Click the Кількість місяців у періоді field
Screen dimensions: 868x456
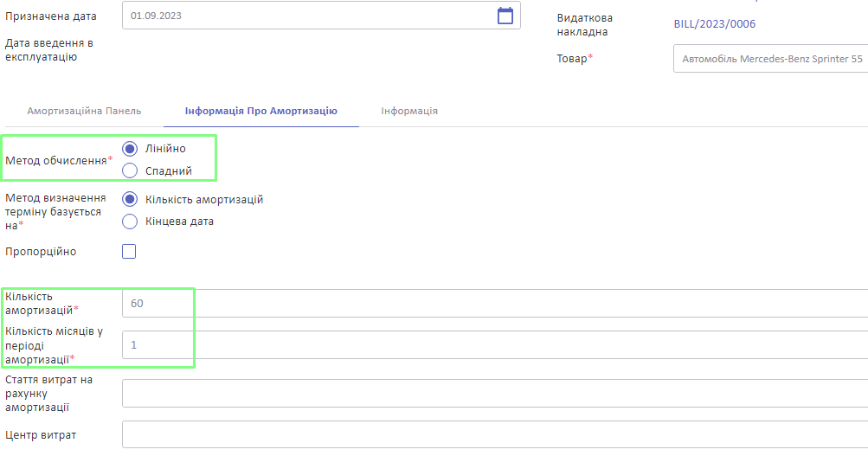[x=495, y=344]
